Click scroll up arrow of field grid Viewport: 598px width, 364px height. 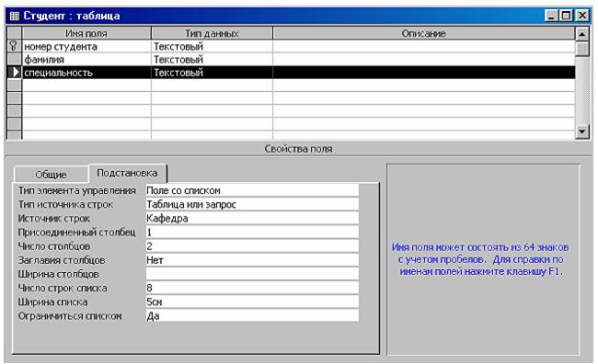click(x=582, y=34)
